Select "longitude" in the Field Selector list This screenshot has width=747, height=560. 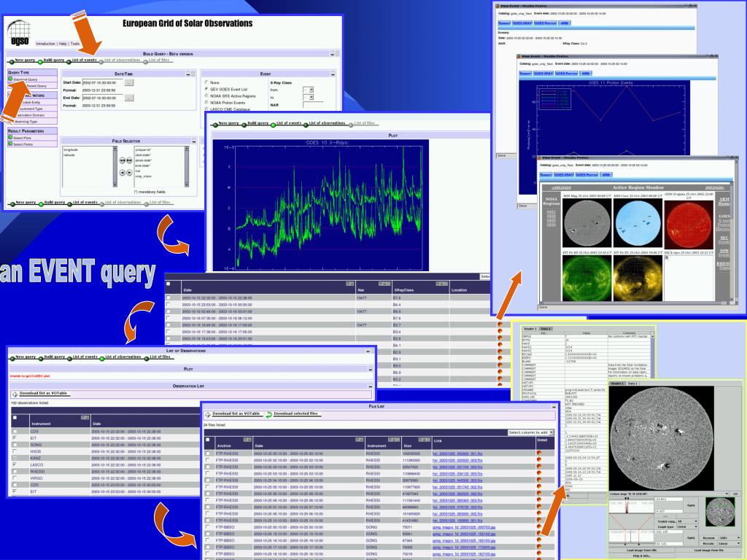point(71,149)
